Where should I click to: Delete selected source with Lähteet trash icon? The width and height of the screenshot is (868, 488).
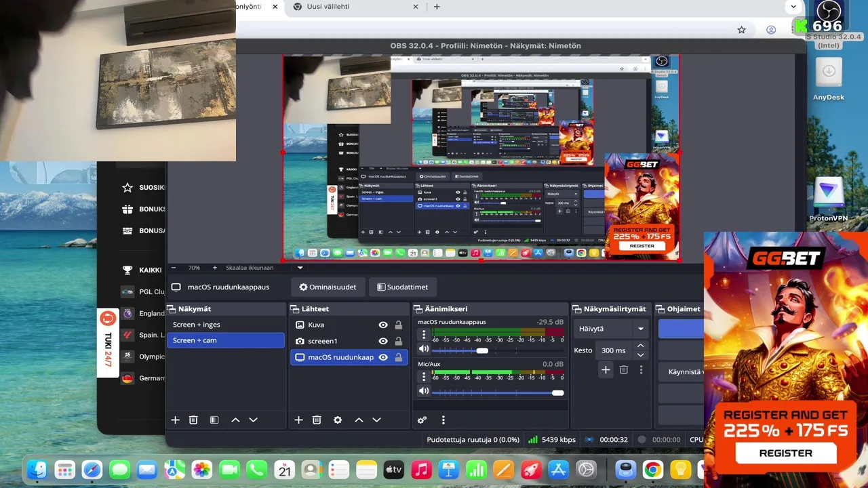pyautogui.click(x=317, y=420)
